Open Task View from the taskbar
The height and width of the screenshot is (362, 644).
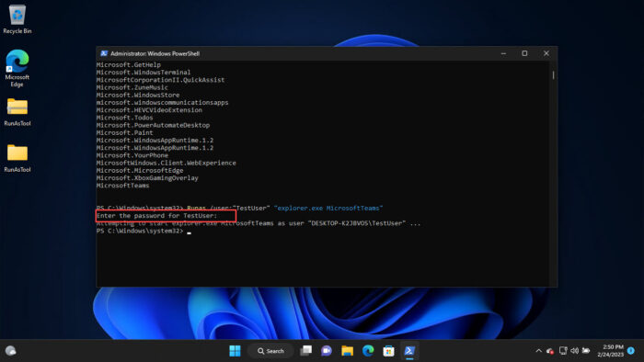[x=306, y=351]
